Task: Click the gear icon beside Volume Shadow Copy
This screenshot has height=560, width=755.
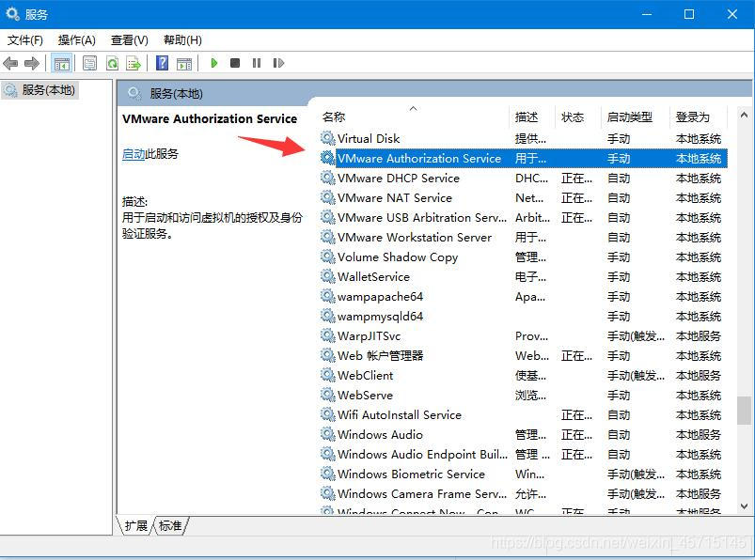Action: (328, 257)
